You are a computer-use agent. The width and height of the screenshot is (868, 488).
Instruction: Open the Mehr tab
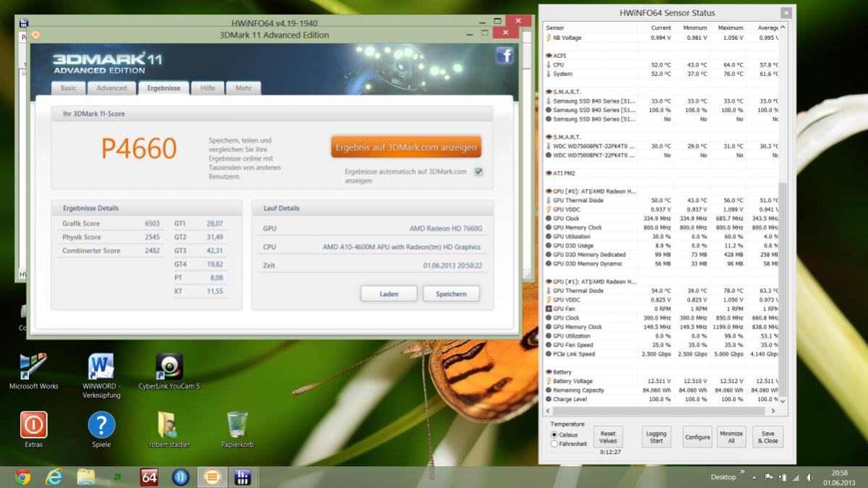coord(243,88)
